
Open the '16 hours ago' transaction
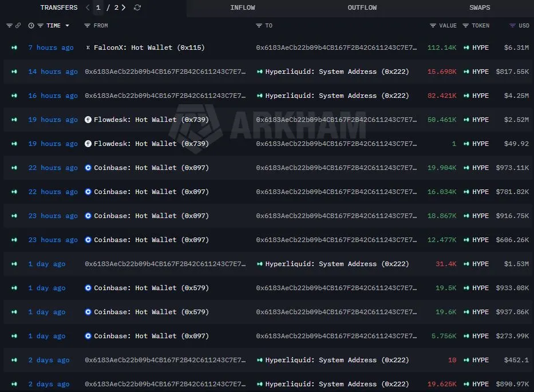click(53, 96)
